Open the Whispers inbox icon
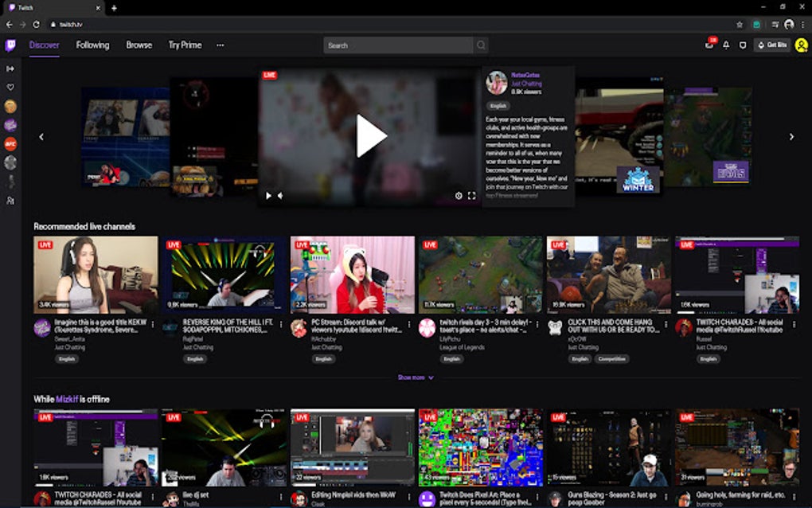Screen dimensions: 812x508 [x=708, y=45]
